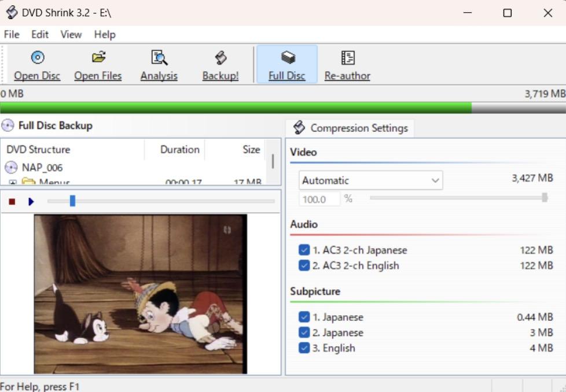
Task: Switch to Full Disc mode
Action: [287, 65]
